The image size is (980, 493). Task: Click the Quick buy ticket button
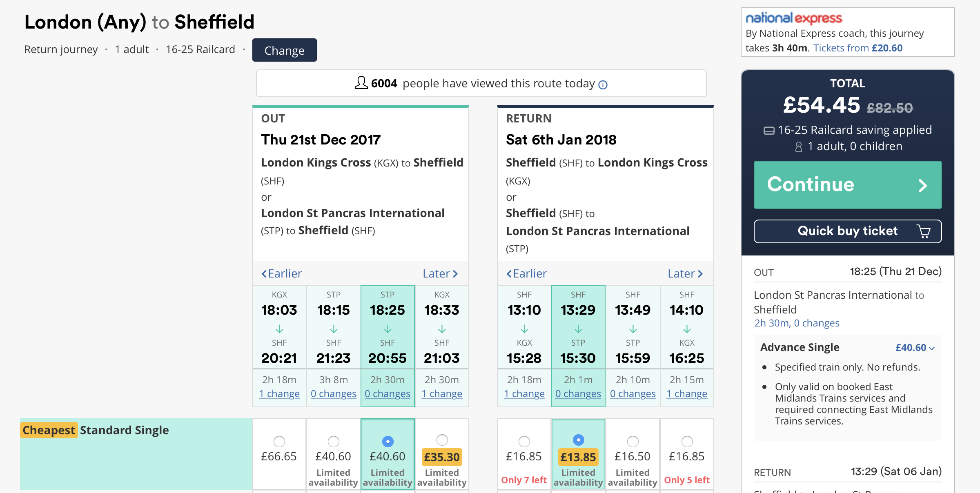pos(848,231)
